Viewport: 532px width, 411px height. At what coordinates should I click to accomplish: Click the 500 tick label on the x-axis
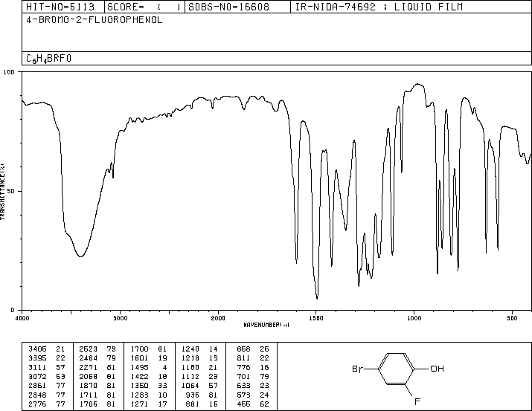(x=512, y=318)
